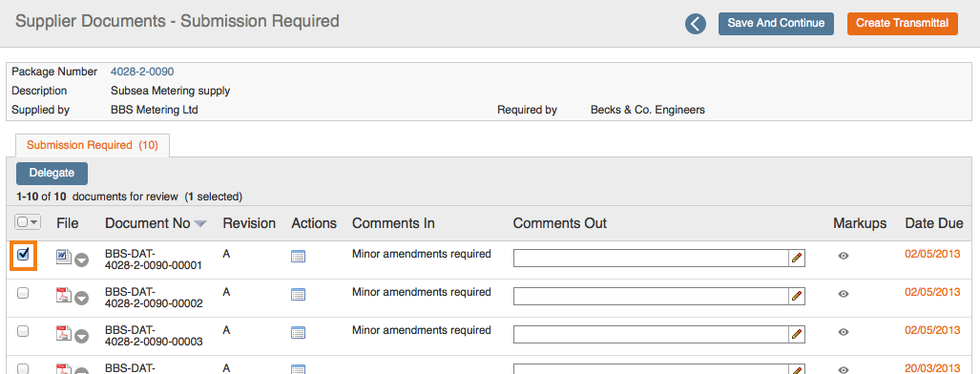Expand file options arrow for document 00001

[x=82, y=260]
